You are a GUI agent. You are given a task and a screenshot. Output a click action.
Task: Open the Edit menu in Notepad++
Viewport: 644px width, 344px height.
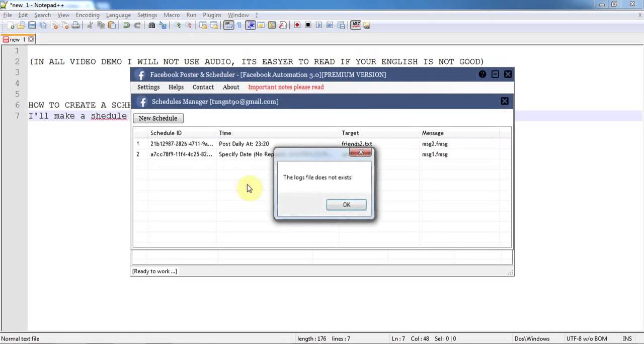click(23, 15)
